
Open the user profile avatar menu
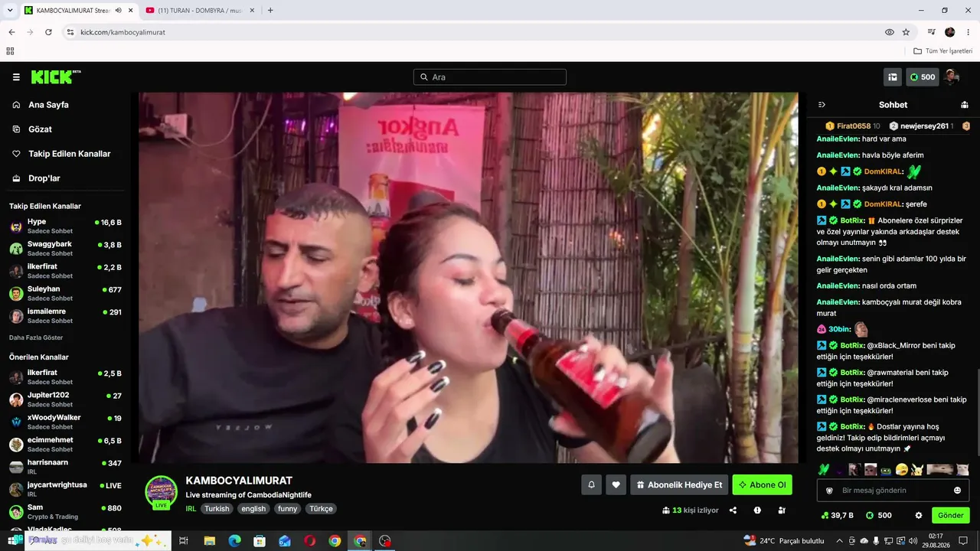952,77
